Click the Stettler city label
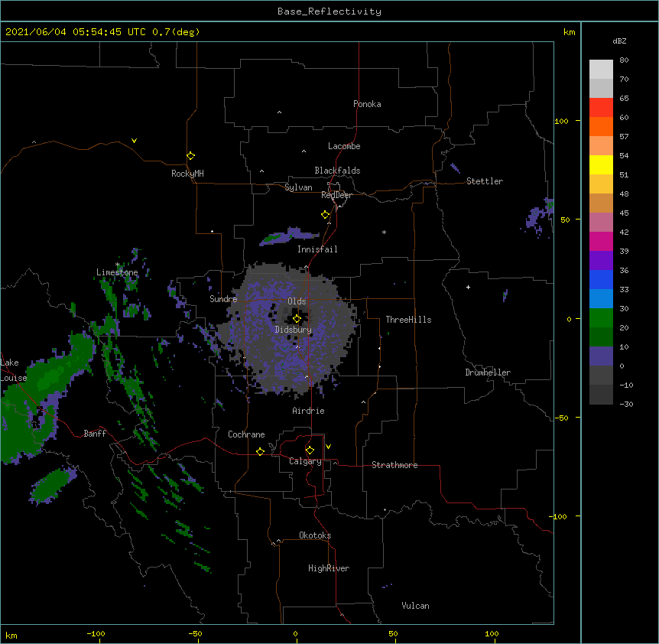 point(485,181)
